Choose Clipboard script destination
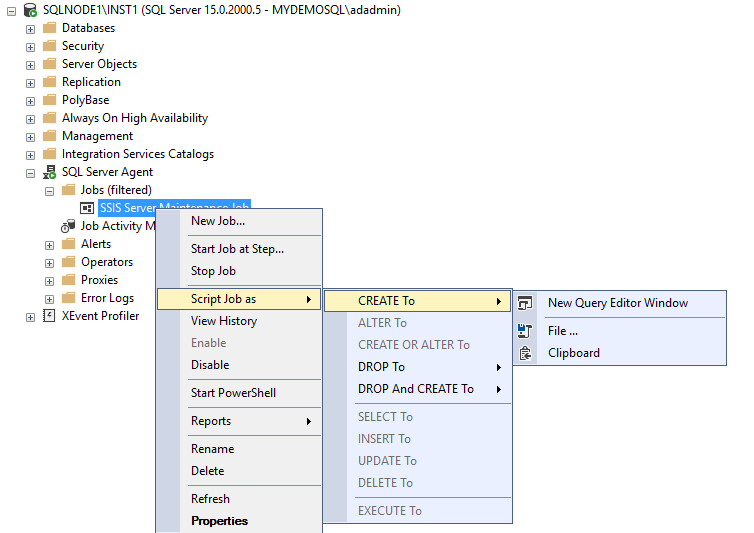 point(620,353)
